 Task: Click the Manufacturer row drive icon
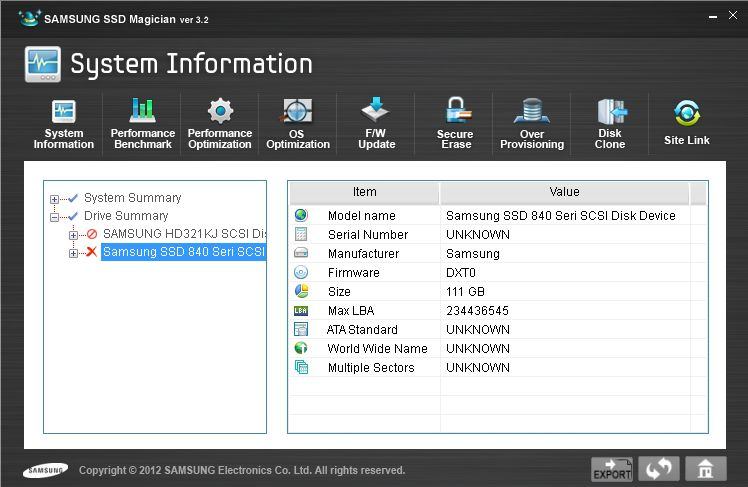(x=301, y=253)
